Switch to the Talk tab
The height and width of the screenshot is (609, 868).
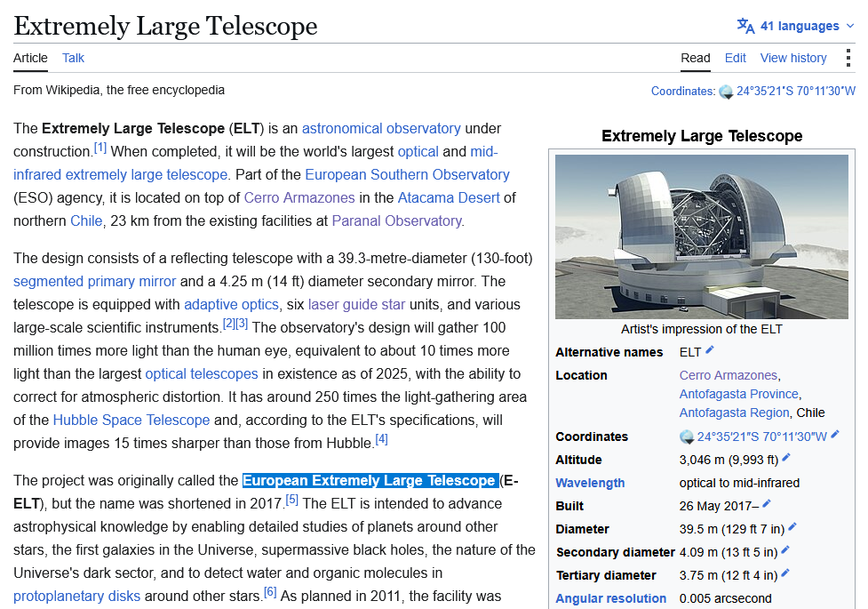73,58
